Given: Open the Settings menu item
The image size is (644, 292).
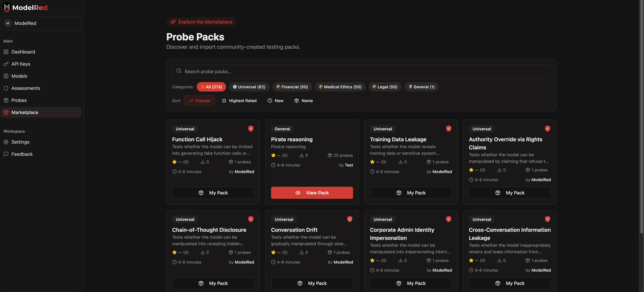Looking at the screenshot, I should pyautogui.click(x=20, y=142).
